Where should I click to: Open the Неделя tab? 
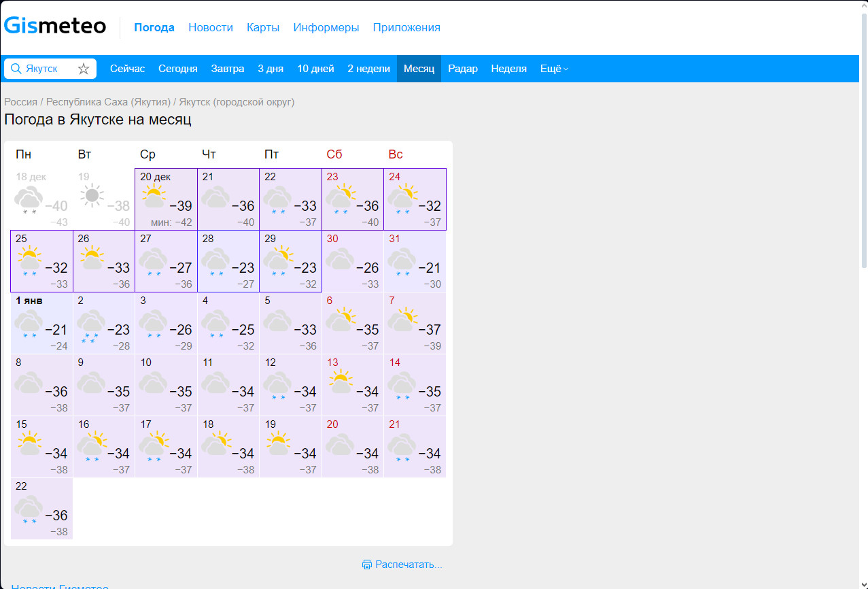(509, 69)
